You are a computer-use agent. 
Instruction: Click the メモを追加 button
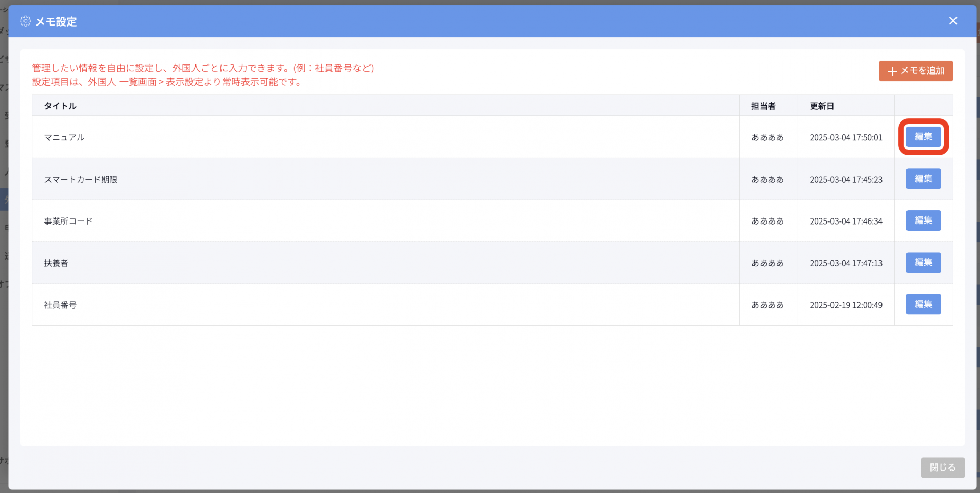point(916,71)
